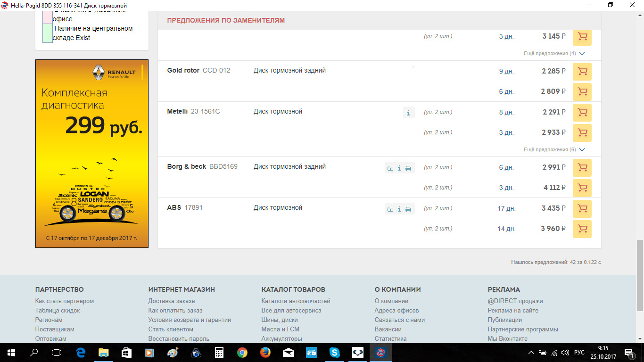Open 'Партнерские программы' link

523,329
